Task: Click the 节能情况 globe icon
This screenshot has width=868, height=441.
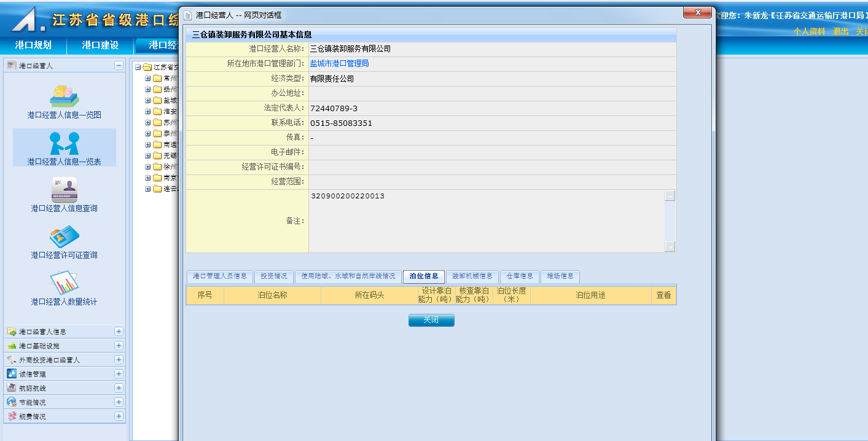Action: (x=11, y=402)
